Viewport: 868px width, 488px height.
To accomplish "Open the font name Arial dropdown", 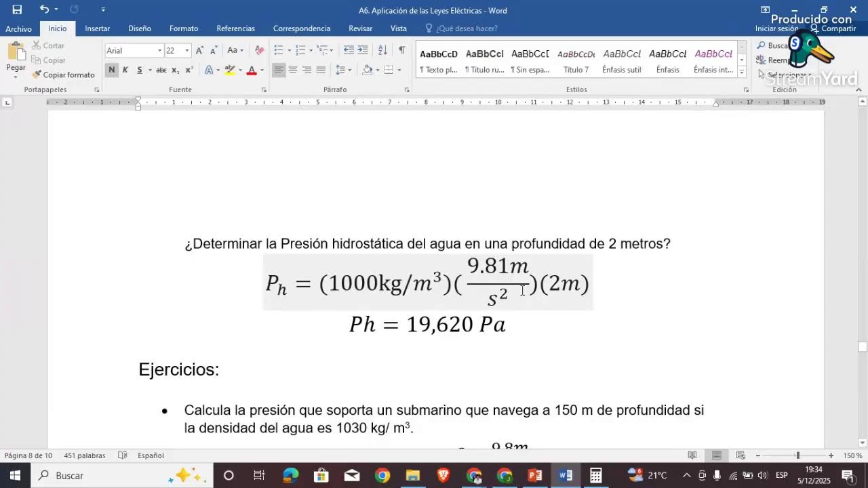I will click(x=159, y=51).
